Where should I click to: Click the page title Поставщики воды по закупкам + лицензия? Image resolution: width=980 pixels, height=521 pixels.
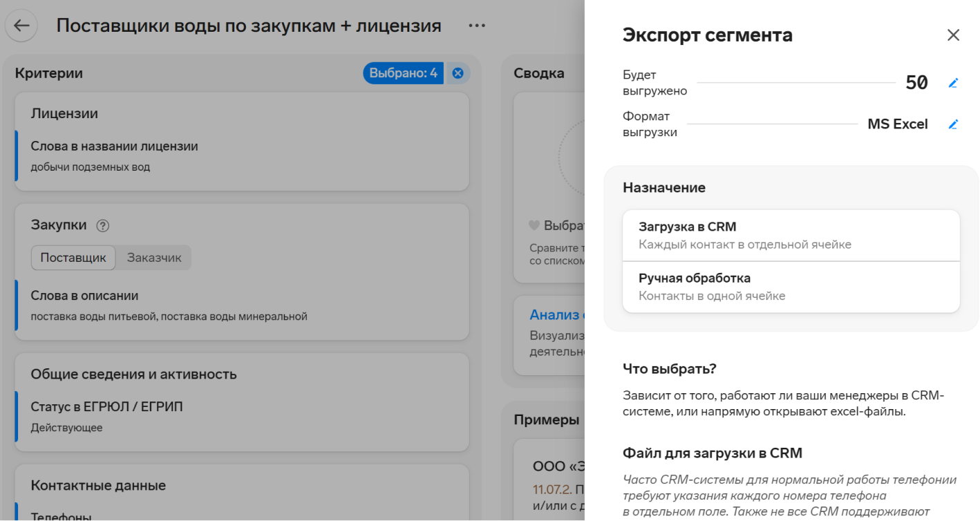[249, 26]
